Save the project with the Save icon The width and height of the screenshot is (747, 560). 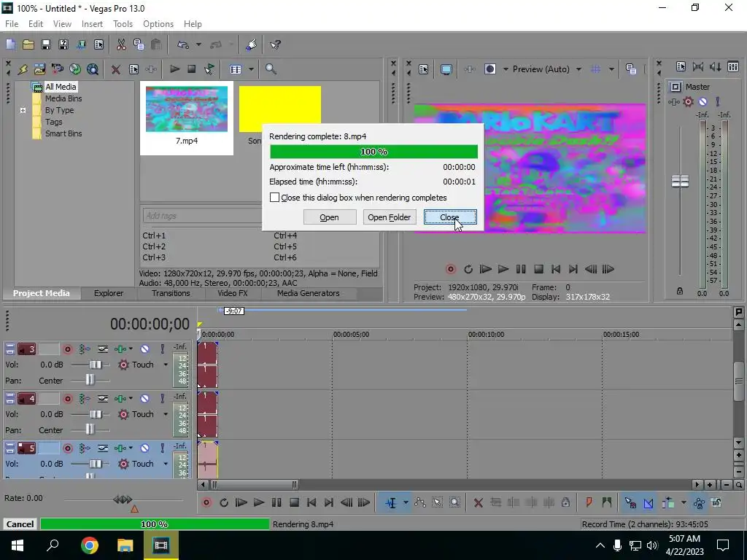tap(46, 44)
